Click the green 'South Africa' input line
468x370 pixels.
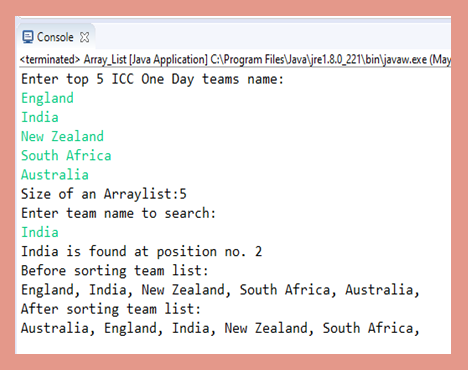[66, 156]
